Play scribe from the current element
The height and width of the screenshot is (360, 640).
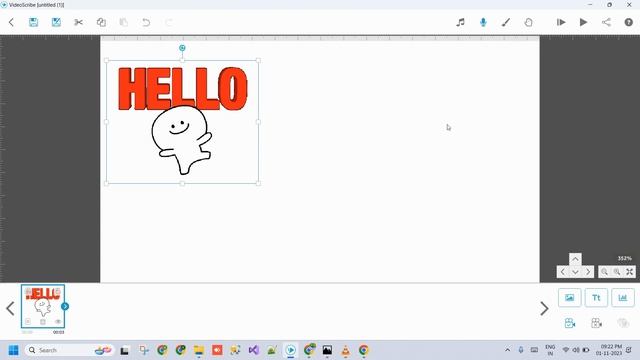point(561,22)
